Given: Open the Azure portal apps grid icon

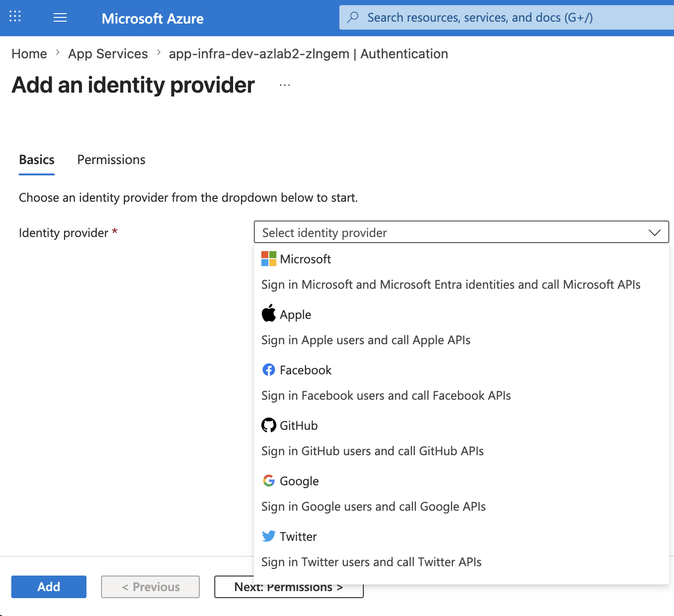Looking at the screenshot, I should [15, 17].
